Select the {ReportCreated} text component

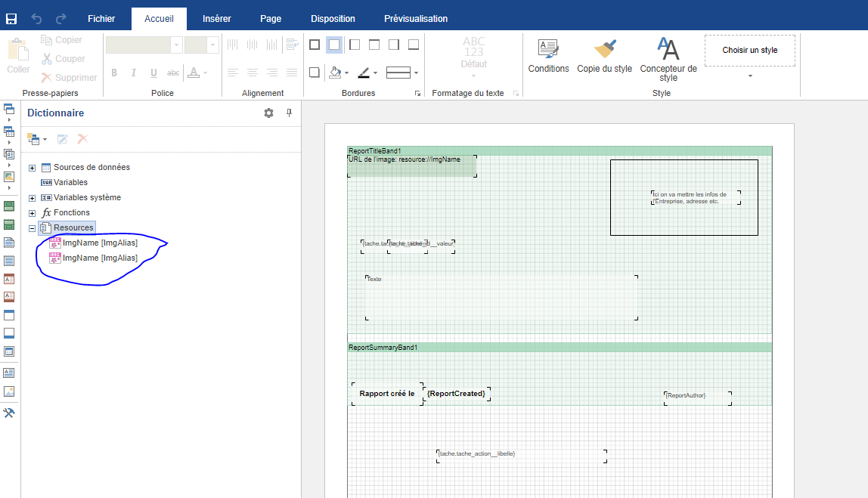tap(457, 394)
